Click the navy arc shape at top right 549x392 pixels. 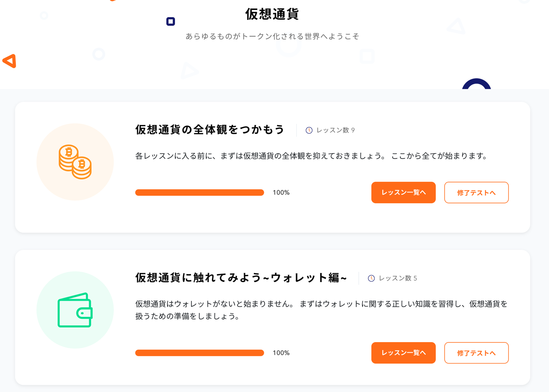tap(476, 83)
